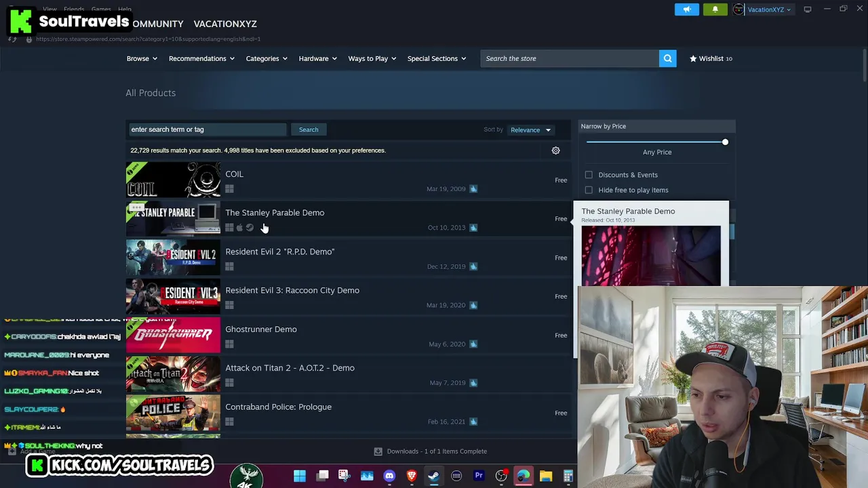Click review icon on Ghostrunner Demo row
The height and width of the screenshot is (488, 868).
(473, 344)
